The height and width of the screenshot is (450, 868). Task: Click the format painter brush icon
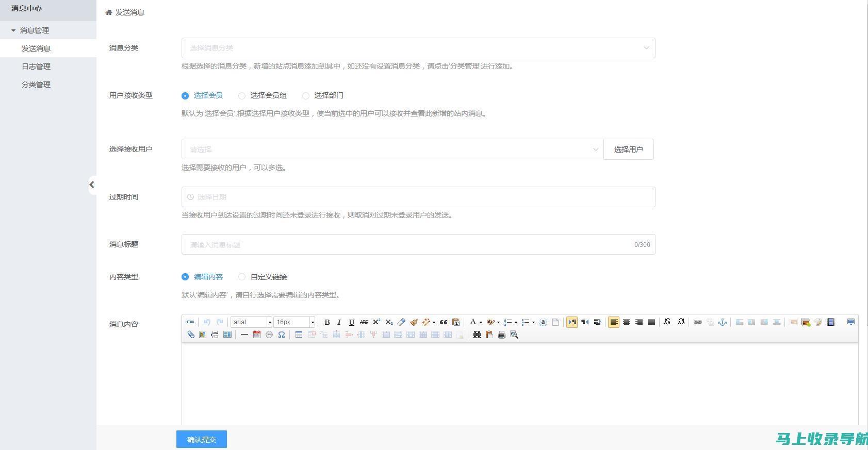[x=414, y=322]
